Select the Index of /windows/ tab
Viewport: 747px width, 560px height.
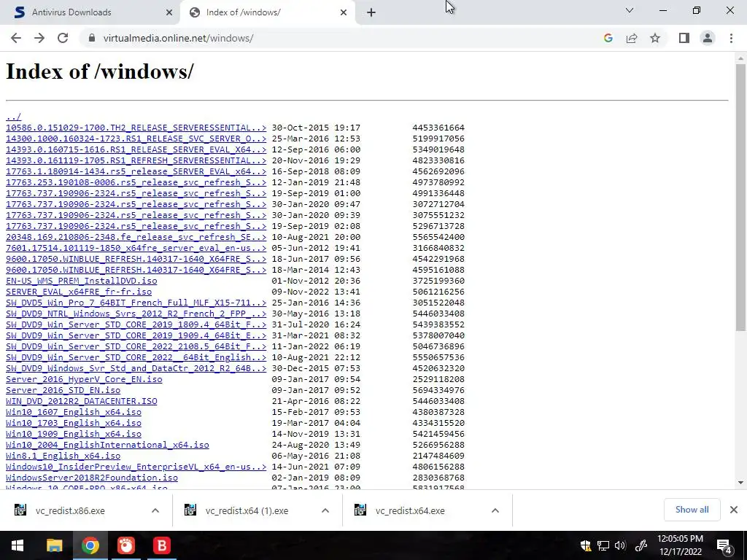click(x=267, y=12)
